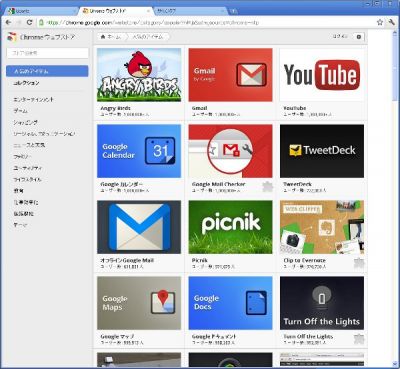Open the red Gmail tile image
400x369 pixels.
230,75
